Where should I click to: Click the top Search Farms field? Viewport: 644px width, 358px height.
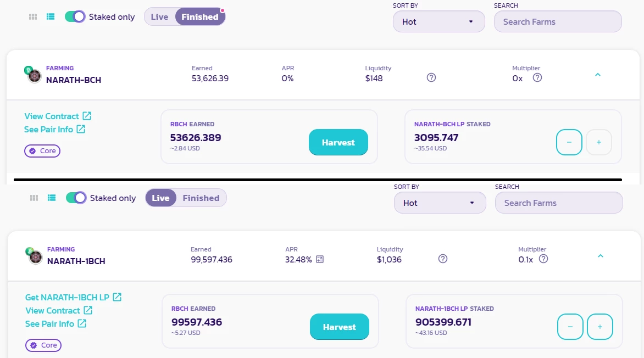(x=557, y=22)
